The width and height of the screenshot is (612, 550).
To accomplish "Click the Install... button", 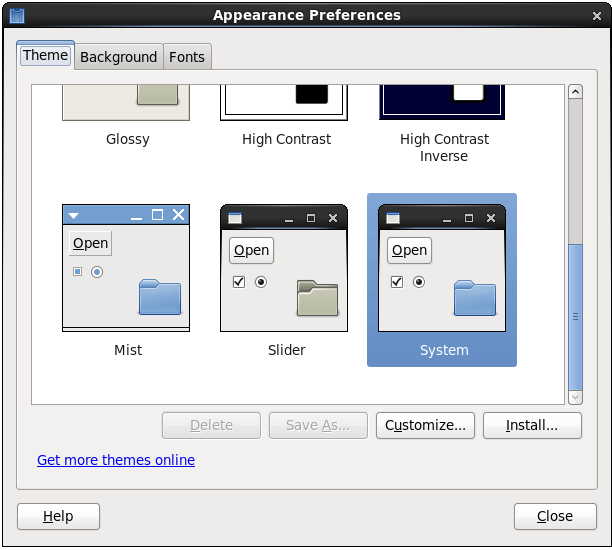I will pos(532,425).
